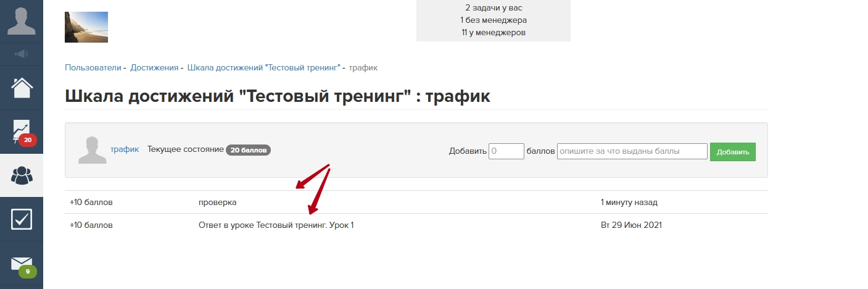
Task: Click "1 без менеджера" counter
Action: click(x=493, y=20)
